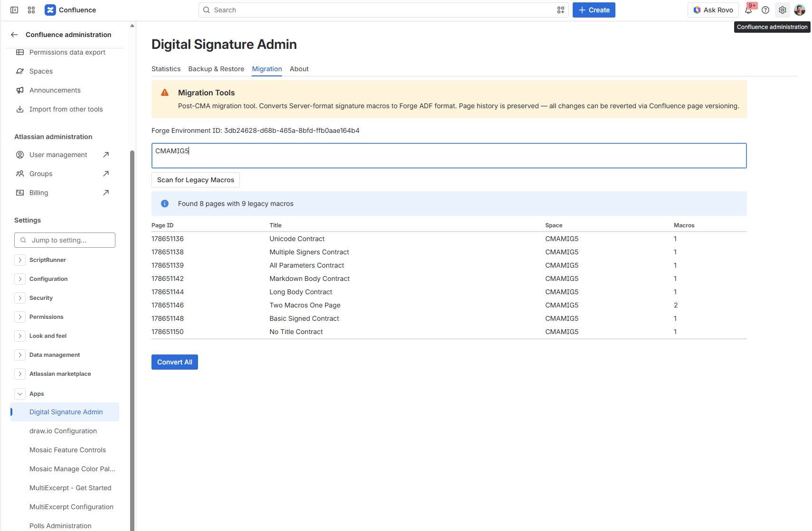Click the Groups people icon
The width and height of the screenshot is (812, 531).
coord(20,174)
